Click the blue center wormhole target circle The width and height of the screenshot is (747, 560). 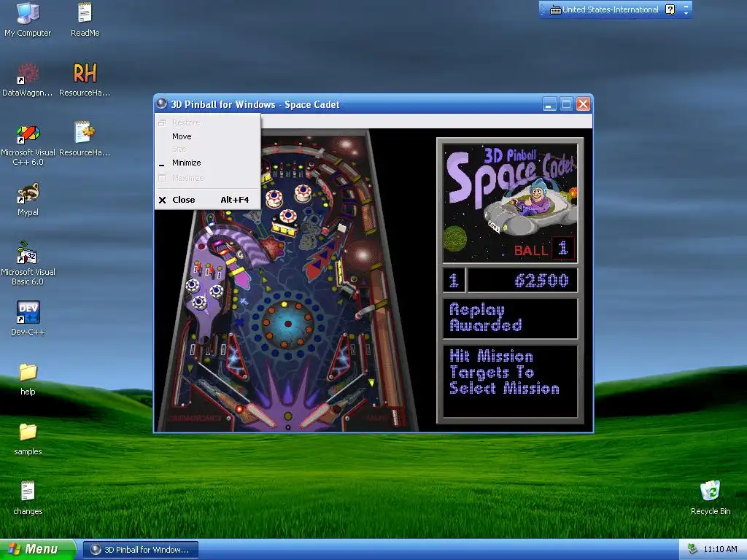(287, 324)
